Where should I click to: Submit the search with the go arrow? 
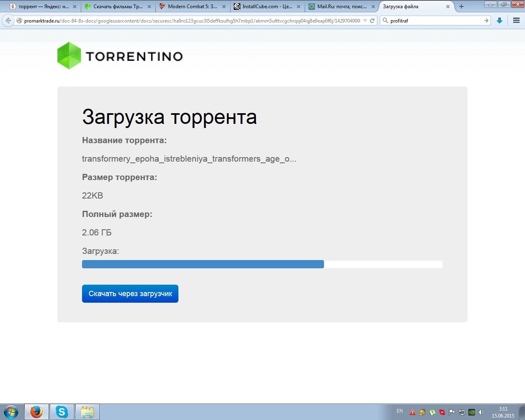tap(486, 21)
